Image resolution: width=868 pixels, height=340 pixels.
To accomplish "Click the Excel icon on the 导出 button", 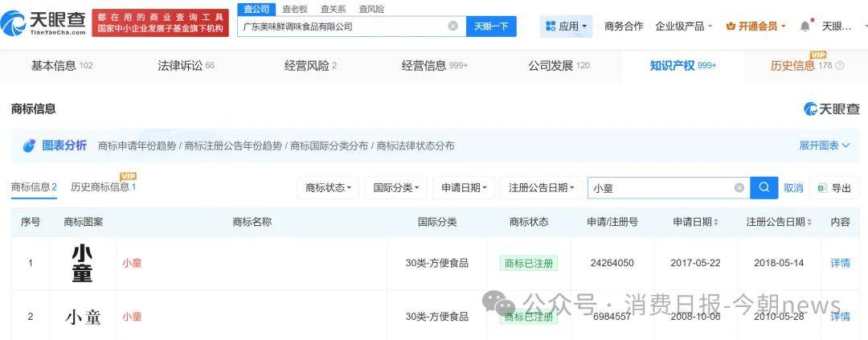I will pyautogui.click(x=822, y=188).
